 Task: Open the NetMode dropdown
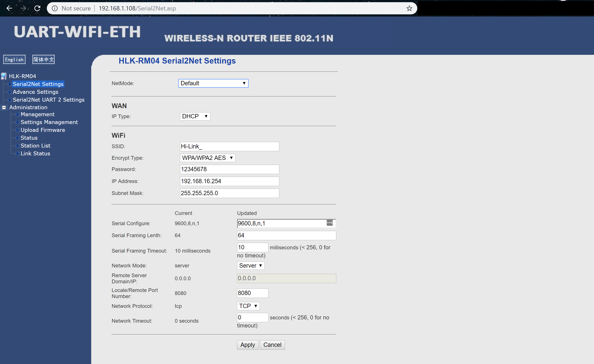[x=213, y=83]
